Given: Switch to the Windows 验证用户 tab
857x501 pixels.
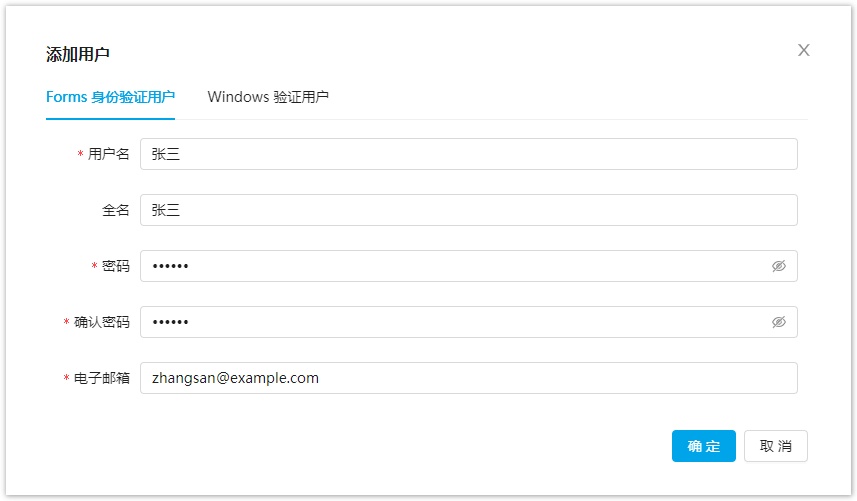Looking at the screenshot, I should point(268,97).
